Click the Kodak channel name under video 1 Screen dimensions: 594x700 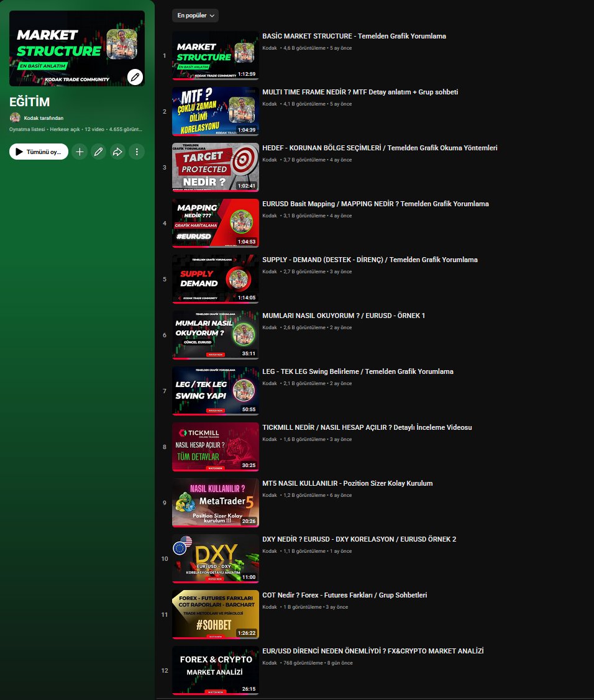point(269,48)
